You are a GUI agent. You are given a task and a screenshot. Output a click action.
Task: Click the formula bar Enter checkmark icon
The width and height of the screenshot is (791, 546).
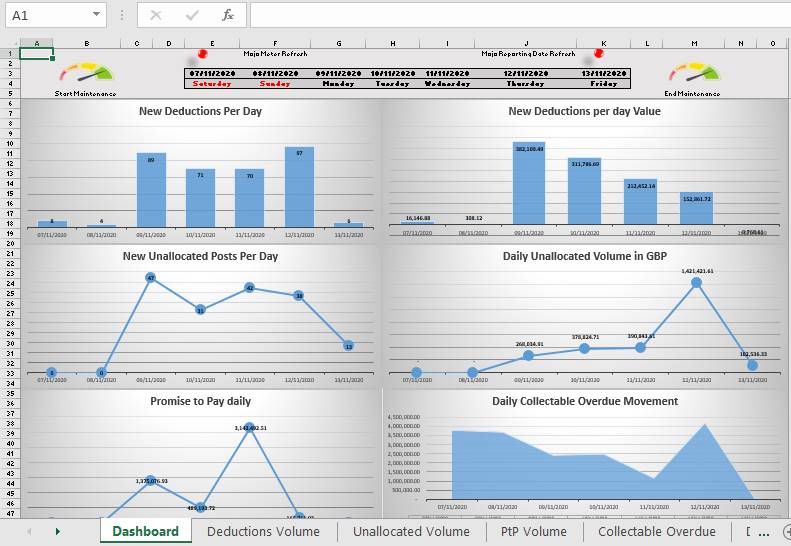click(x=192, y=15)
